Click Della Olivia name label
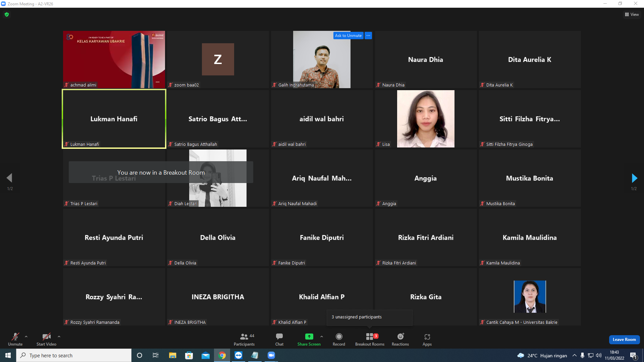The image size is (644, 362). [x=185, y=263]
